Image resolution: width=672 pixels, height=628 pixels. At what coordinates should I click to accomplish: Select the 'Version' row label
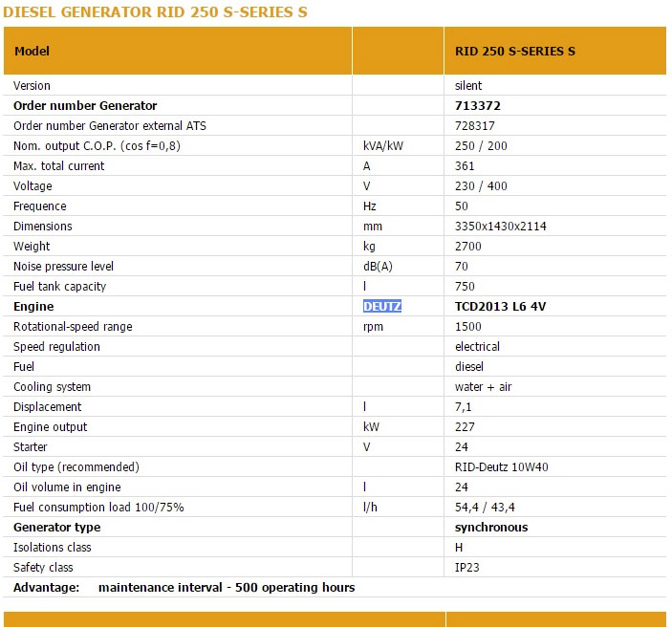pyautogui.click(x=32, y=86)
